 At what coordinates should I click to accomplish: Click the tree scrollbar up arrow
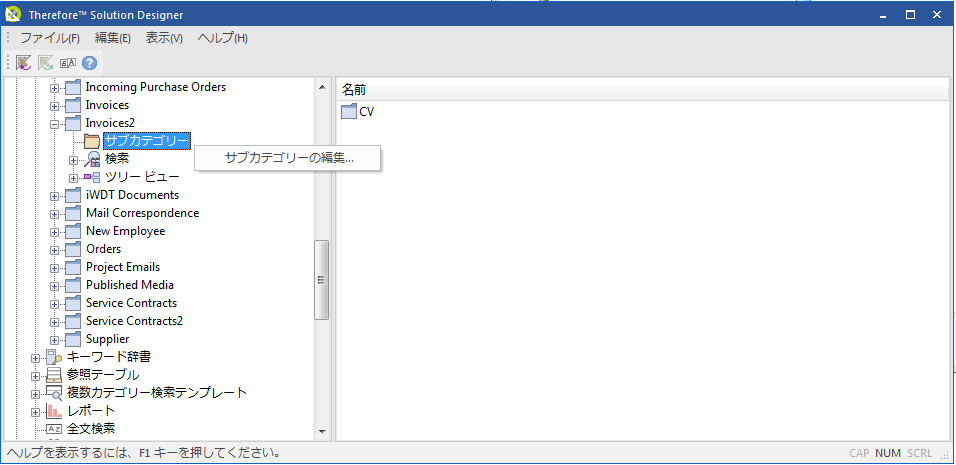click(322, 88)
